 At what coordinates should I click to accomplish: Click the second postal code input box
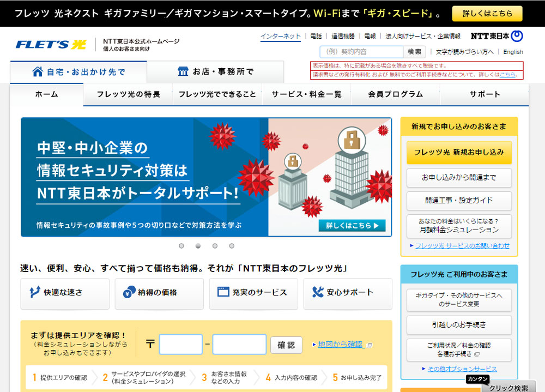[x=239, y=345]
